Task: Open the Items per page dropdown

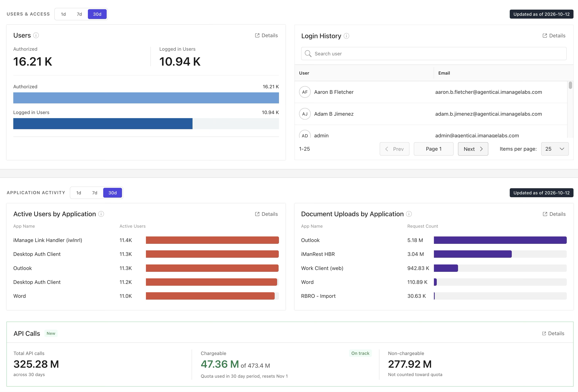Action: point(555,149)
